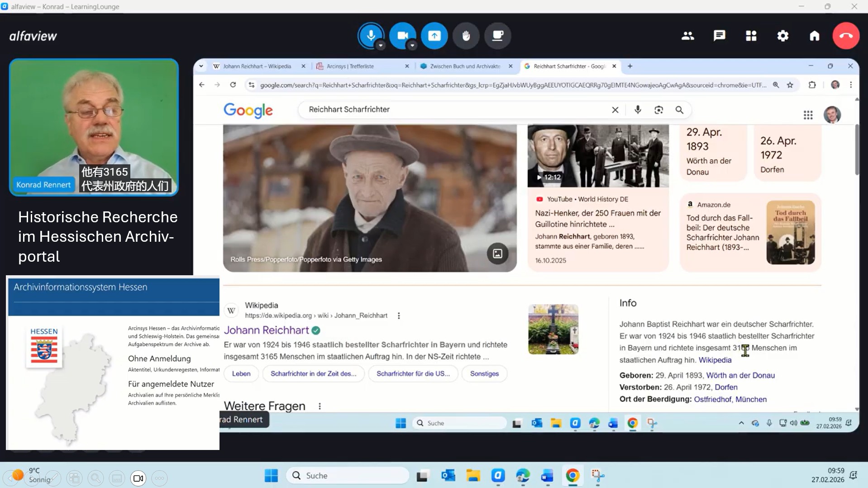
Task: Switch to Johann Reichhart Wikipedia tab
Action: coord(257,66)
